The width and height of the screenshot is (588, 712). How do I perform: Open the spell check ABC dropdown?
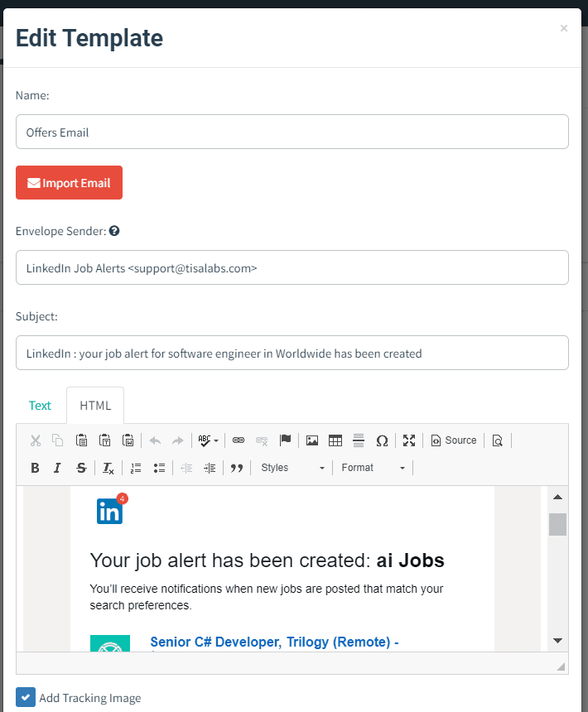209,440
